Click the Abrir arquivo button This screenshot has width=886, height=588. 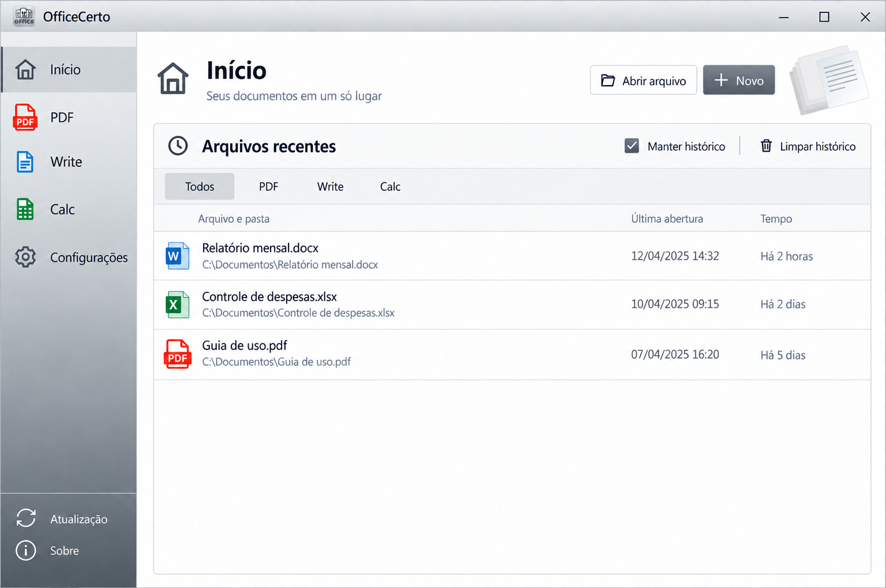(643, 80)
